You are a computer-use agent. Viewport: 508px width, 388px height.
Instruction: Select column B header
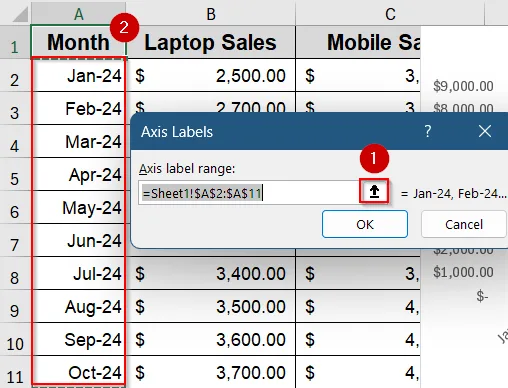[211, 14]
